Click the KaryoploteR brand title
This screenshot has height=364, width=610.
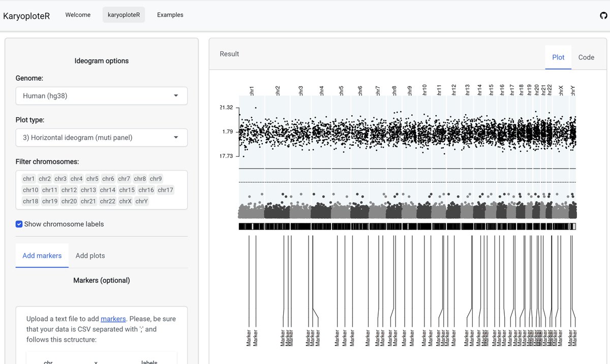pyautogui.click(x=26, y=16)
